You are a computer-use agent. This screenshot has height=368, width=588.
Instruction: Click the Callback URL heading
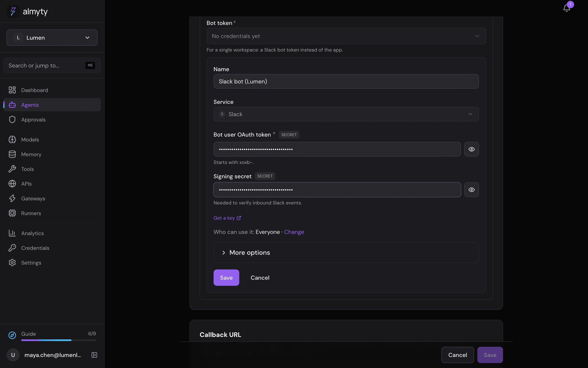[x=220, y=335]
